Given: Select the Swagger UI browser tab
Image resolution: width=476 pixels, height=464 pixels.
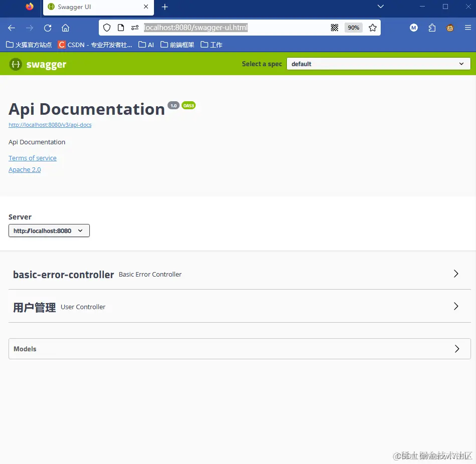Looking at the screenshot, I should pos(98,8).
